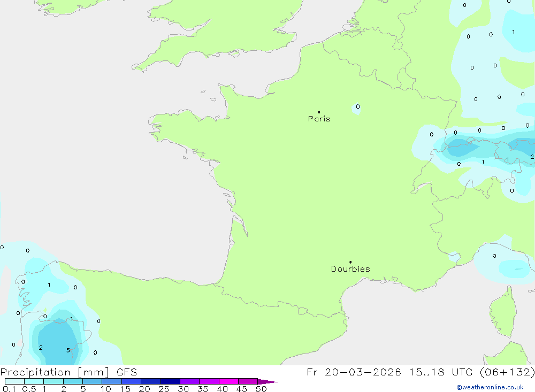The height and width of the screenshot is (392, 535).
Task: Select the Paris city label
Action: [319, 119]
